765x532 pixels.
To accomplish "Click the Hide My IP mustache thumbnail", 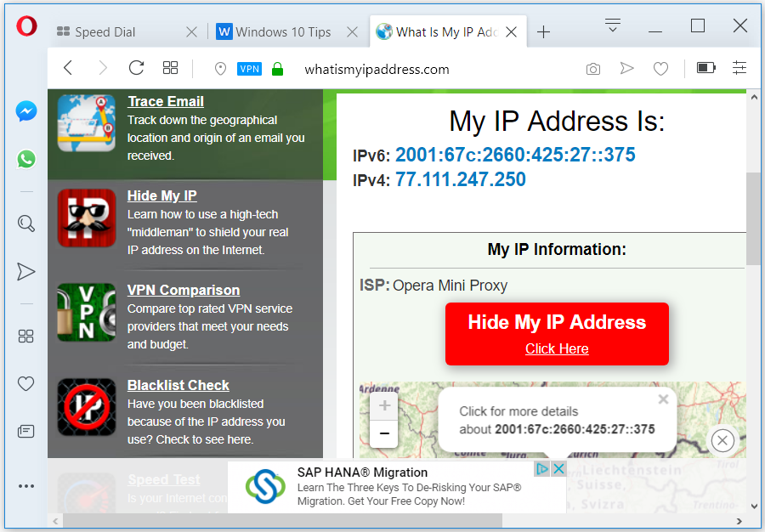I will coord(87,218).
